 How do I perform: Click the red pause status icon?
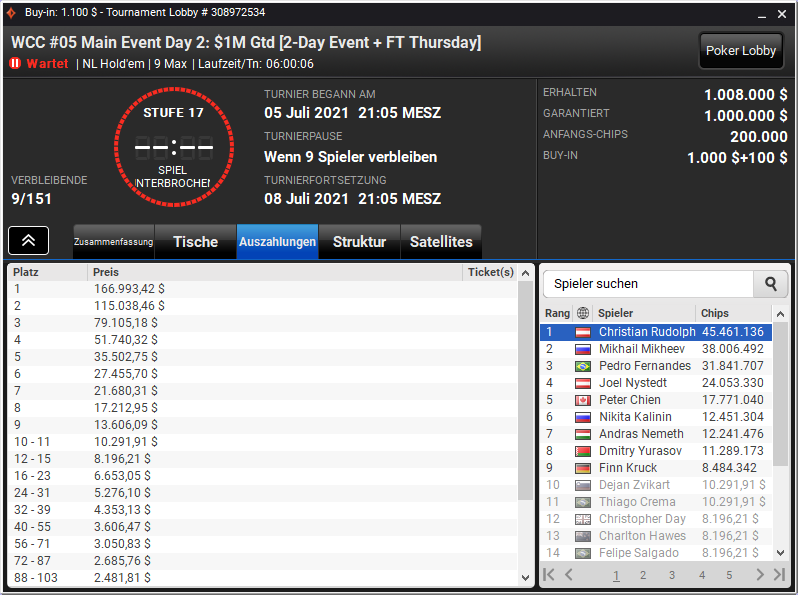(15, 64)
